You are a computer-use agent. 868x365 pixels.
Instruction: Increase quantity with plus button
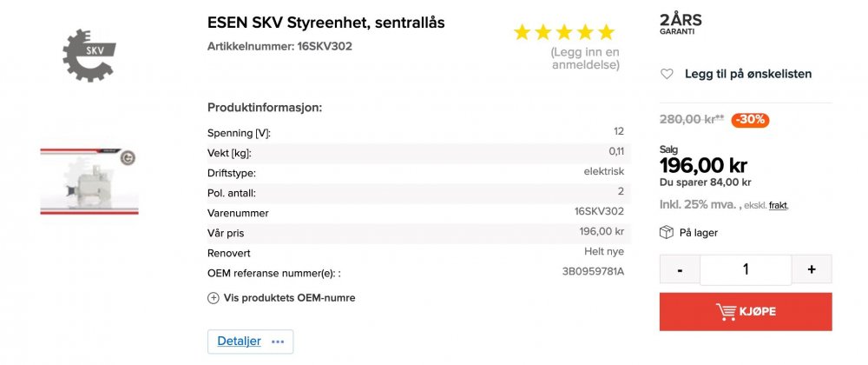pos(812,269)
